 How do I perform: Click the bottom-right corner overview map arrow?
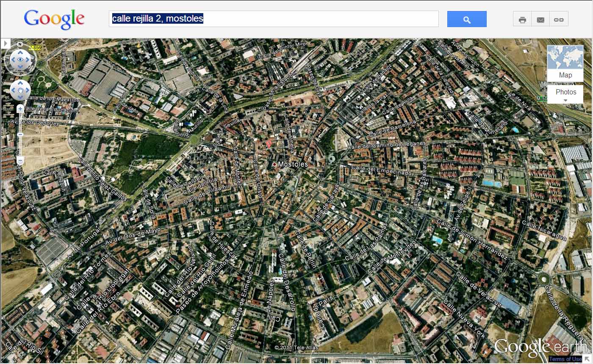[587, 359]
